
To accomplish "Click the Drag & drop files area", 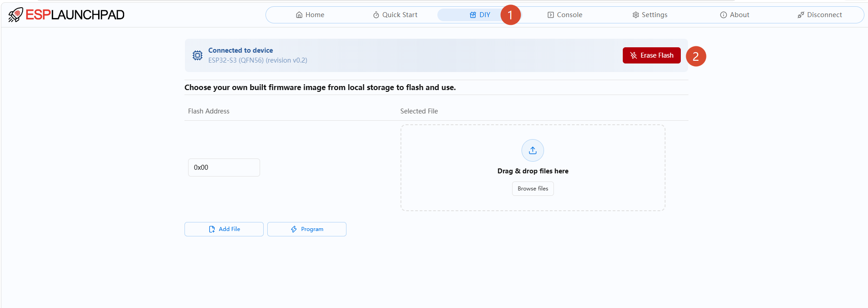I will (533, 168).
